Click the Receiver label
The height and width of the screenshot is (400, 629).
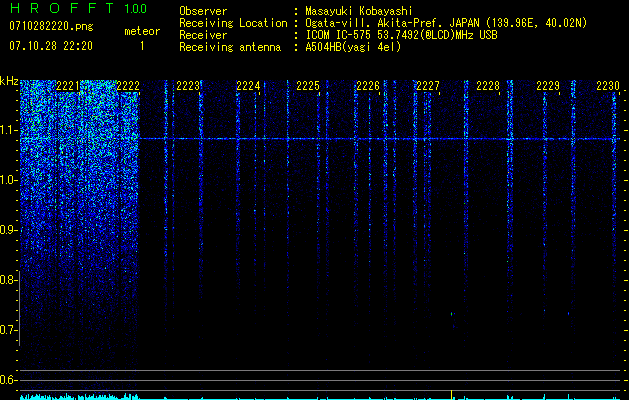203,35
